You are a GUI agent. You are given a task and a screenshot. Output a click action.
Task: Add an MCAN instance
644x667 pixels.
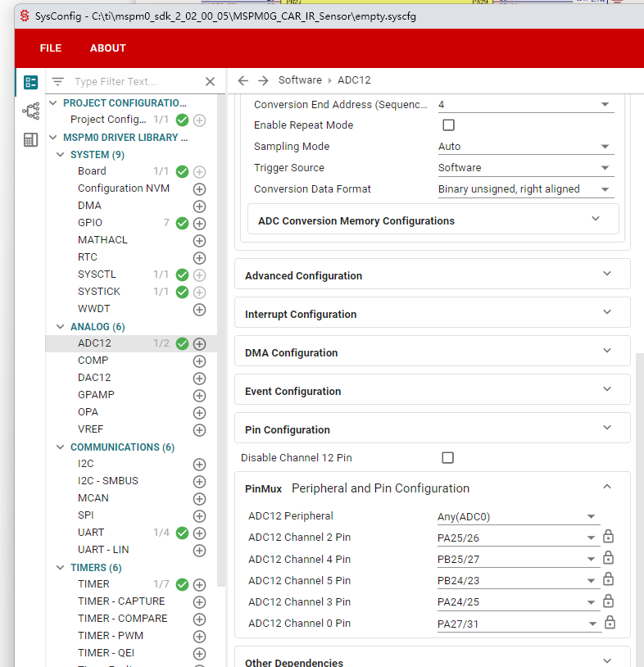[x=199, y=499]
